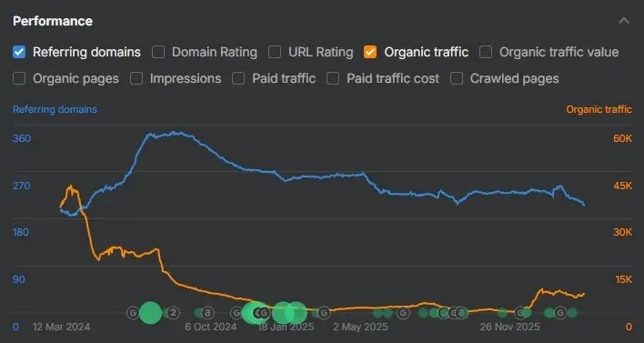Click the 6 Oct 2024 date label
Screen dimensions: 644x343
pyautogui.click(x=211, y=327)
